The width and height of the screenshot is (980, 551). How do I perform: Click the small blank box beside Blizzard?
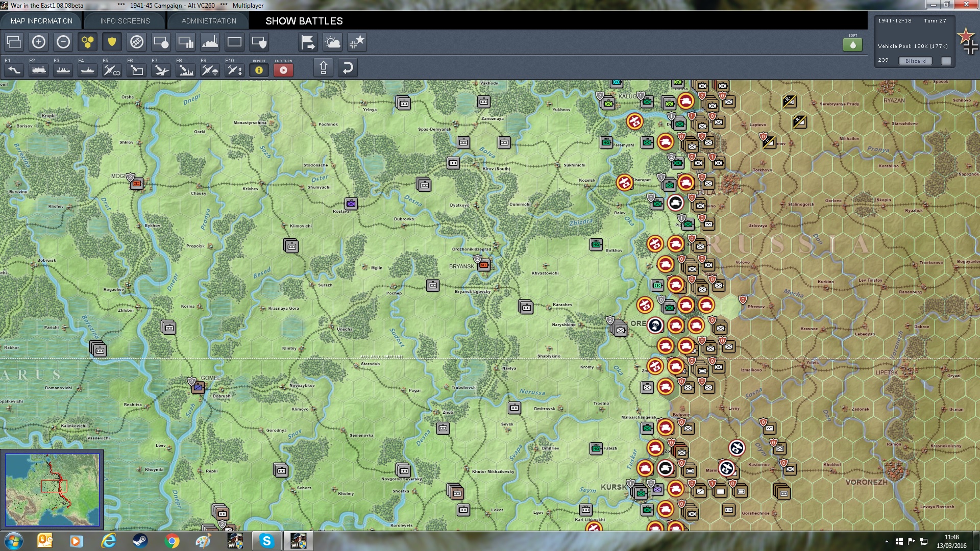click(946, 61)
